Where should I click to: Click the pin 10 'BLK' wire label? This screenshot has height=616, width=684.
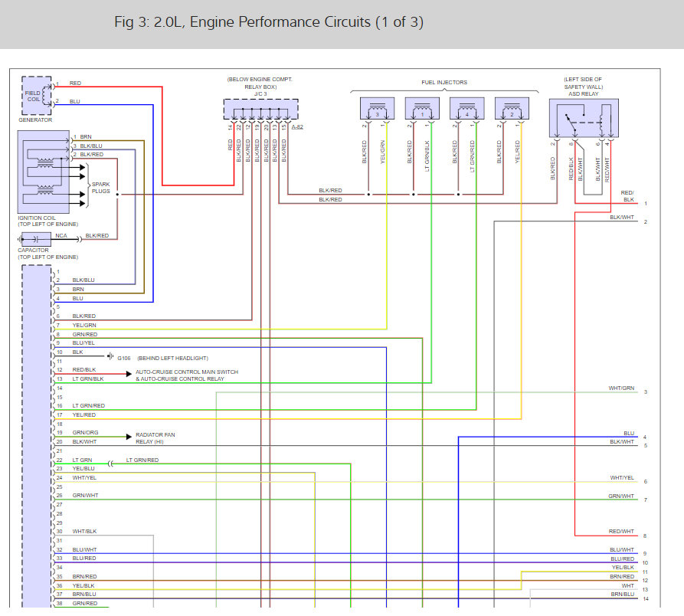pyautogui.click(x=77, y=352)
